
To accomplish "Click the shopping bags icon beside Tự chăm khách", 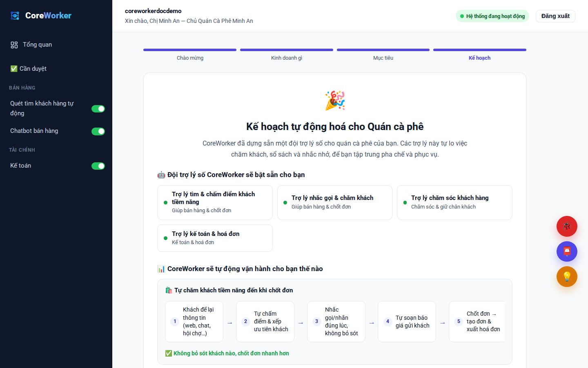I will point(169,290).
